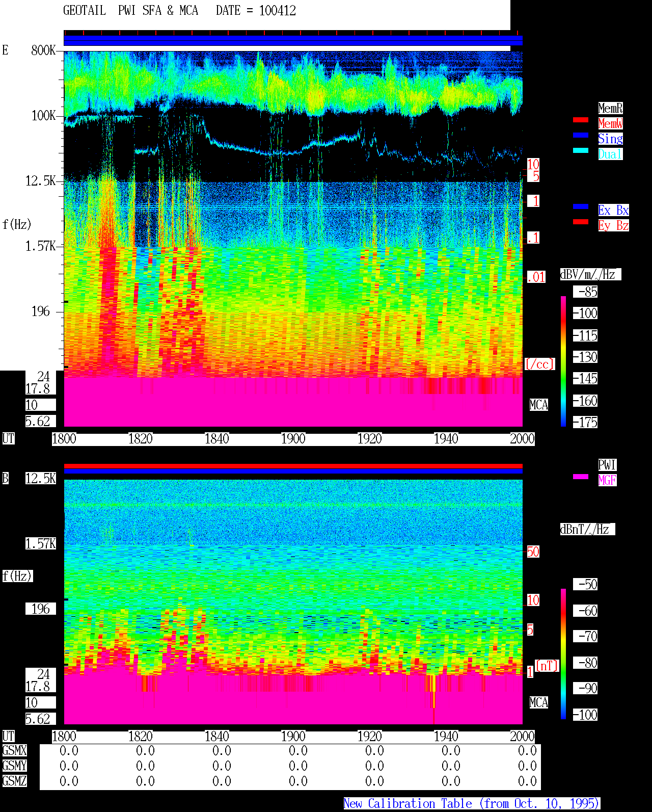
Task: Click the dBnT/√Hz magnetic color scale bar
Action: (563, 654)
